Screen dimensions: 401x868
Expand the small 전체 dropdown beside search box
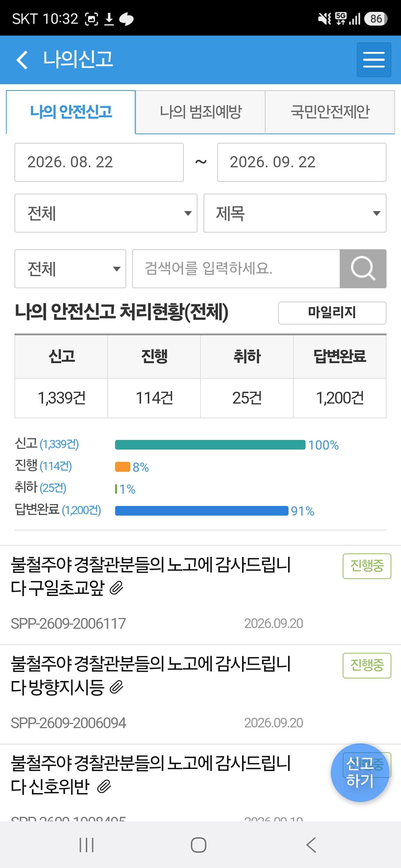pos(70,269)
